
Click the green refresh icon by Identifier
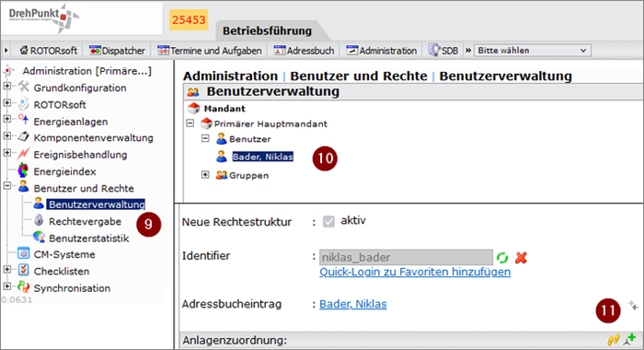pos(502,258)
